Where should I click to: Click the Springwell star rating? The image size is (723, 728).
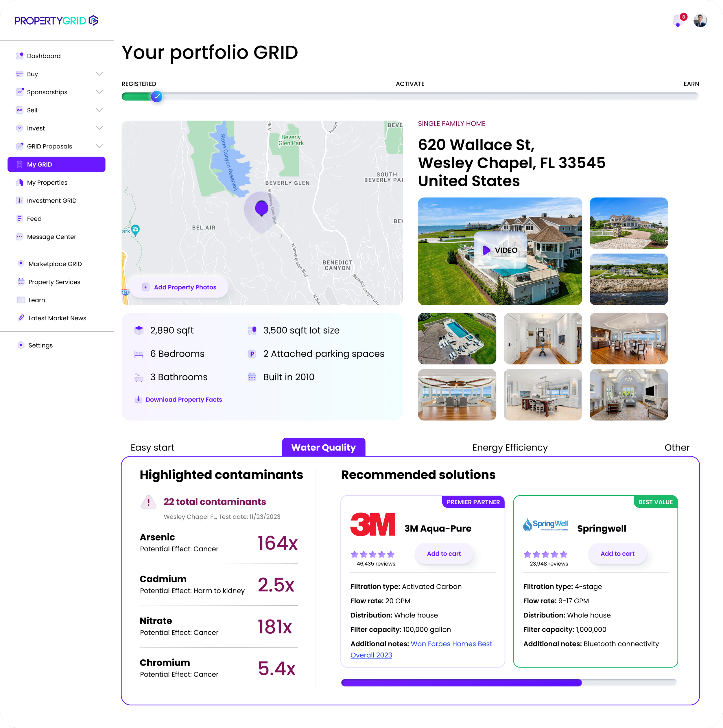click(x=545, y=554)
